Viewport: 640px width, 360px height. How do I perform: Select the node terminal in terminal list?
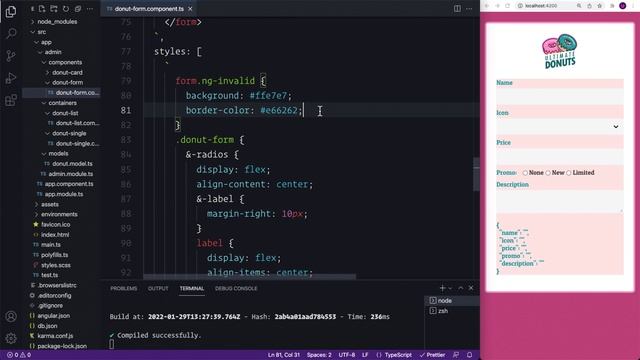tap(451, 300)
